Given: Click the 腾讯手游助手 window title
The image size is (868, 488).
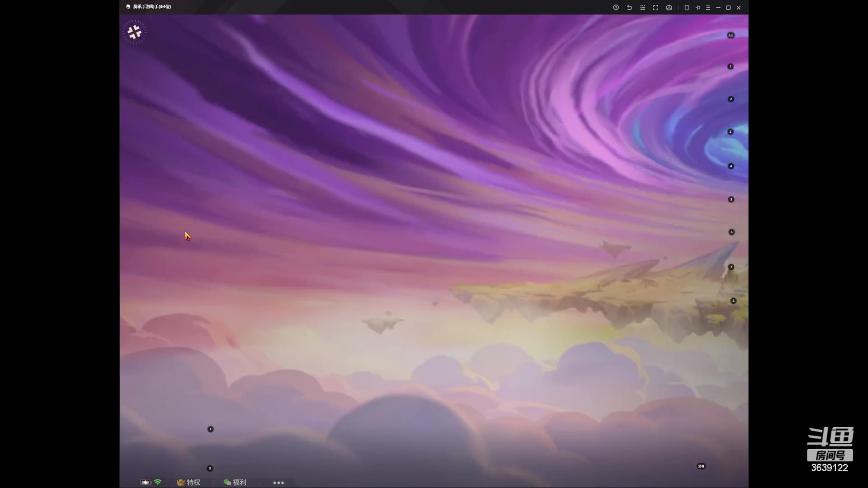Looking at the screenshot, I should pos(152,7).
